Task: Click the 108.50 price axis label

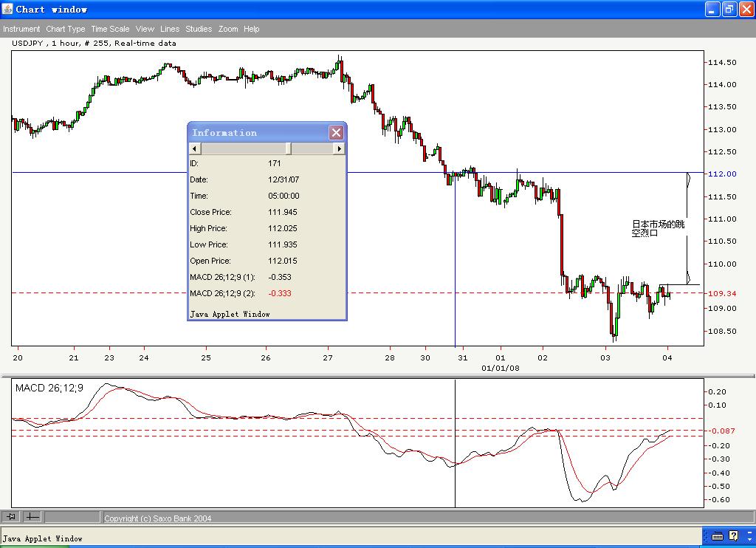Action: click(722, 331)
